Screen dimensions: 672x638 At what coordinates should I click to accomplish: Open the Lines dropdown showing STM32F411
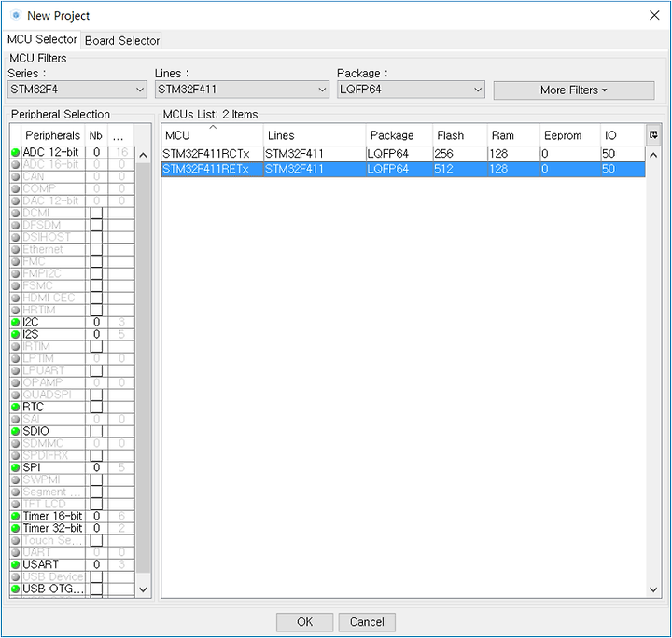[x=242, y=90]
